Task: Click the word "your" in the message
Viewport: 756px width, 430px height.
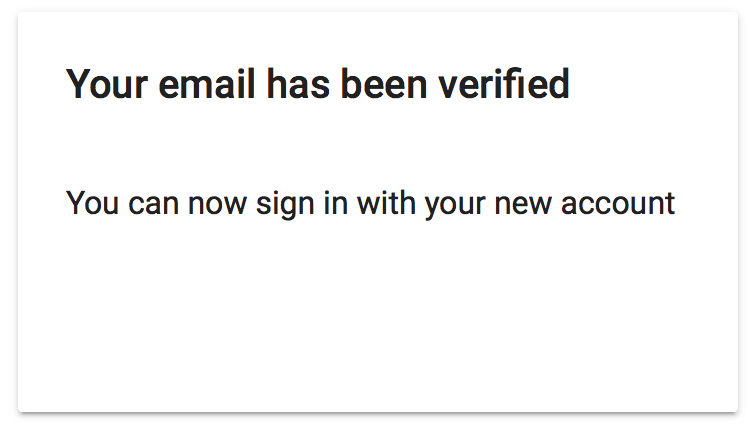Action: (x=455, y=206)
